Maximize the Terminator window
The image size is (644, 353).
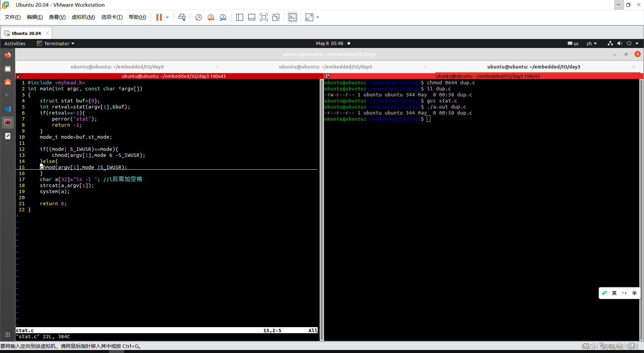[x=626, y=54]
